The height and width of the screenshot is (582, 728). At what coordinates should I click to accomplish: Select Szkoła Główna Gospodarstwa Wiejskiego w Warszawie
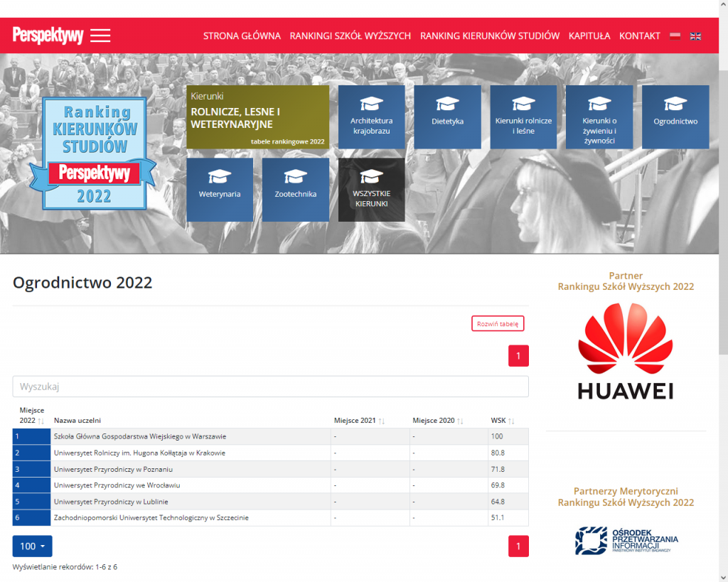[x=271, y=436]
